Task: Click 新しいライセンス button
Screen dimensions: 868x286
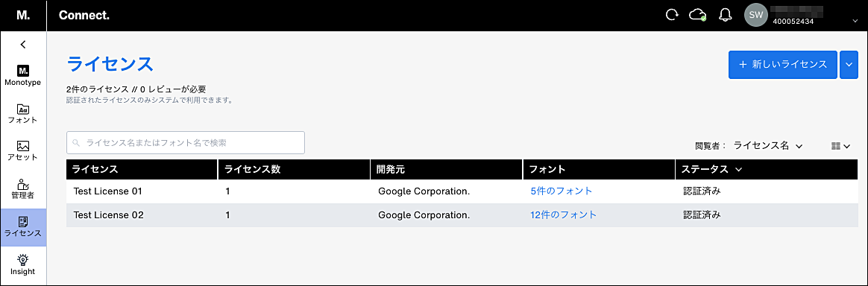Action: [782, 65]
